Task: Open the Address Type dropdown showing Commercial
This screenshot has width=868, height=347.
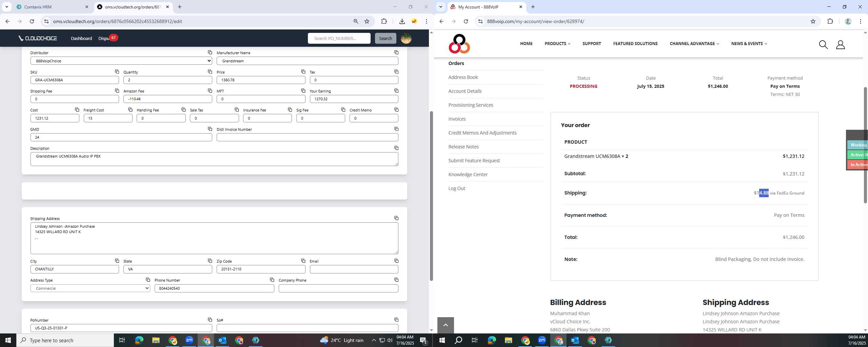Action: click(x=90, y=288)
